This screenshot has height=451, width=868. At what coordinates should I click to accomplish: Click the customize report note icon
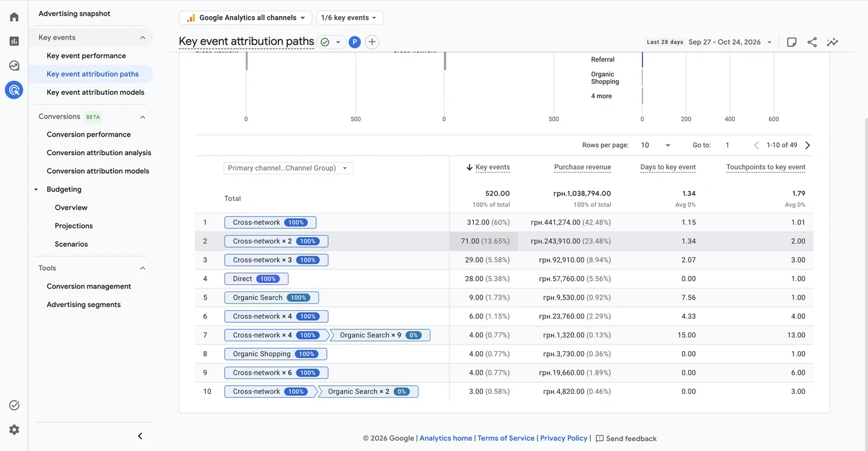(792, 42)
